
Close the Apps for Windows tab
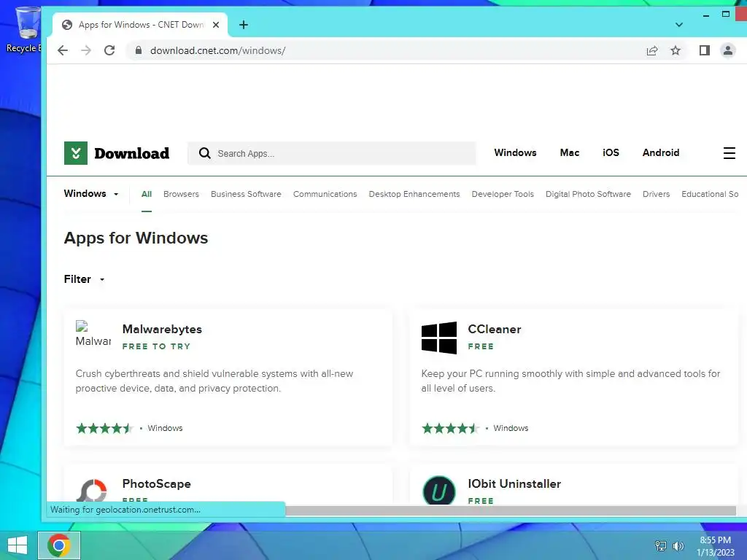216,25
